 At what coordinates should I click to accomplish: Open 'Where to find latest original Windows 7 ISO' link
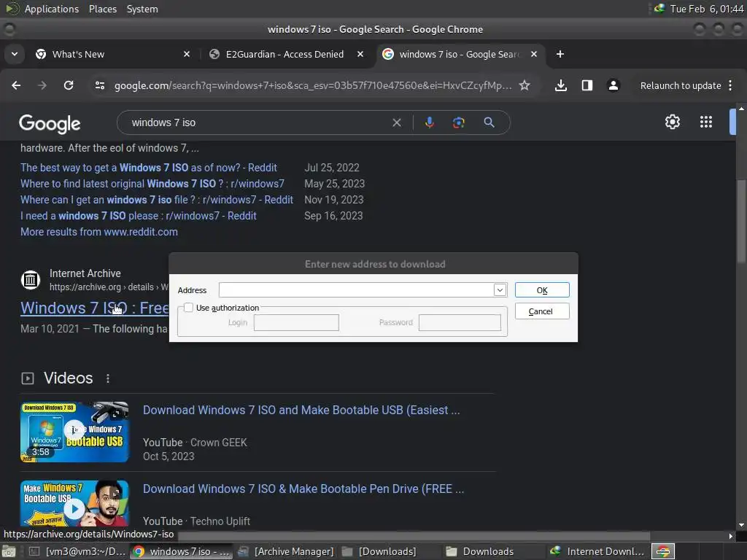[152, 184]
